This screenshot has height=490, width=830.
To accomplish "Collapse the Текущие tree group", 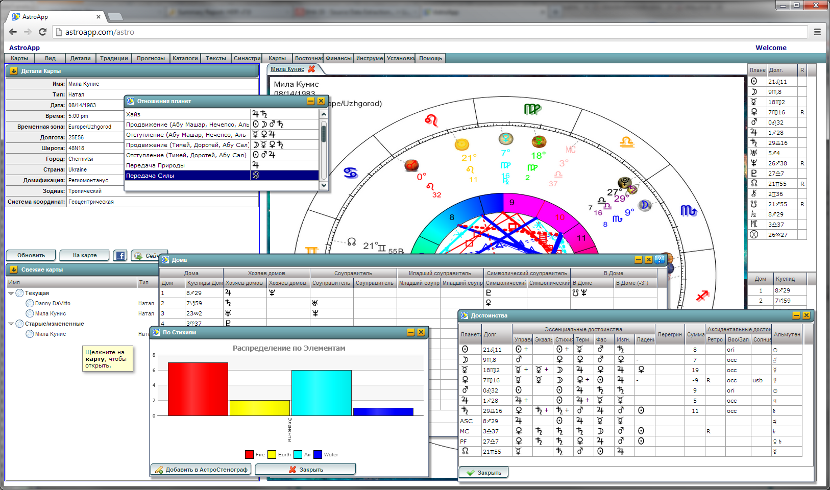I will 12,293.
